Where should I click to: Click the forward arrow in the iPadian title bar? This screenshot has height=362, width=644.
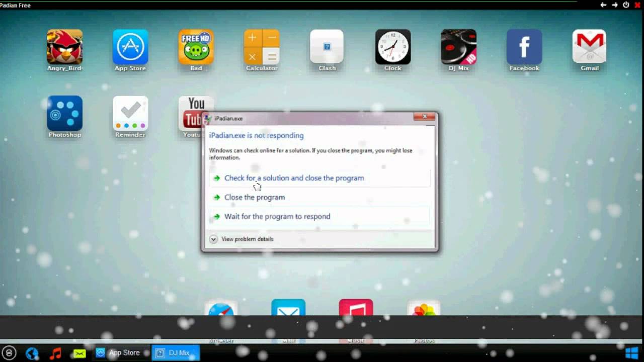coord(614,5)
